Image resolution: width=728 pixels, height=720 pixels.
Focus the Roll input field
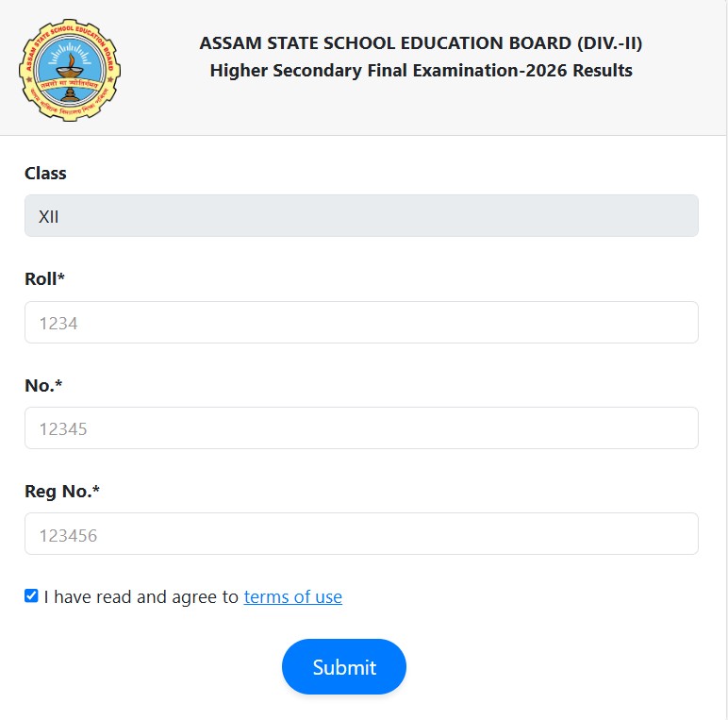(361, 323)
